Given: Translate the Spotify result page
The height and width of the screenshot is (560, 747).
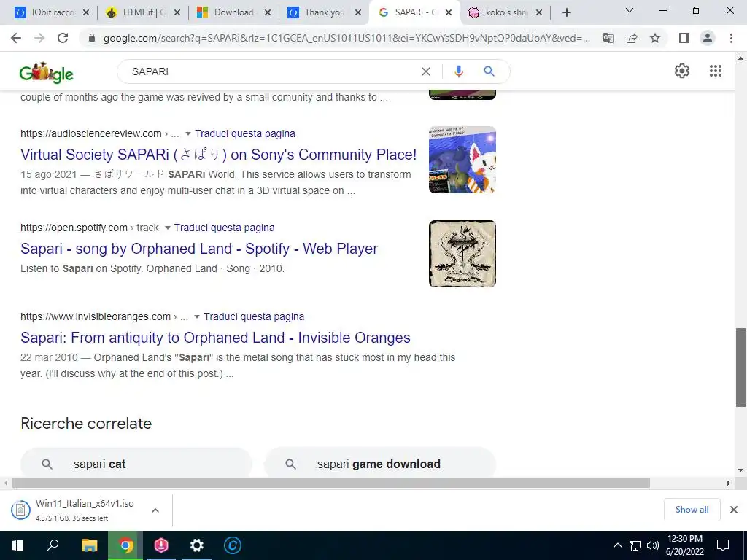Looking at the screenshot, I should click(224, 227).
